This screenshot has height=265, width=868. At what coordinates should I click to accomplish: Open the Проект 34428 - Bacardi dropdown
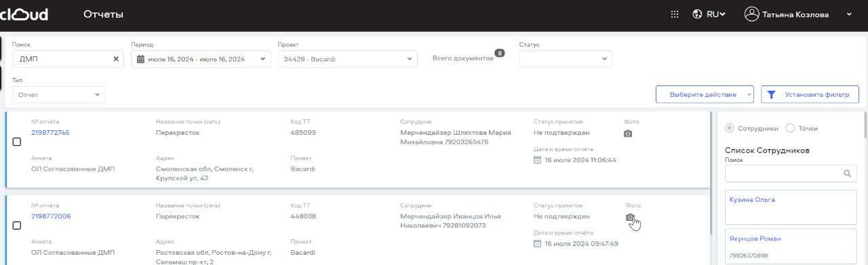(x=347, y=59)
